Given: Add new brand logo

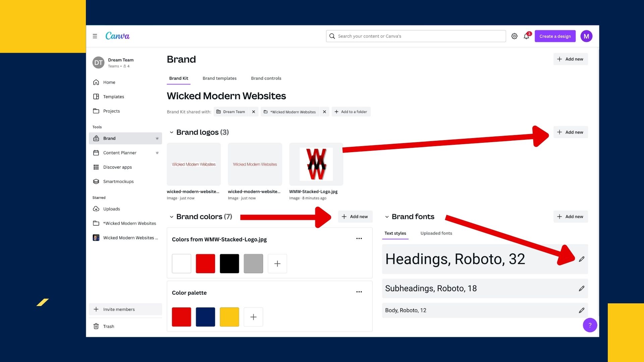Looking at the screenshot, I should point(571,132).
